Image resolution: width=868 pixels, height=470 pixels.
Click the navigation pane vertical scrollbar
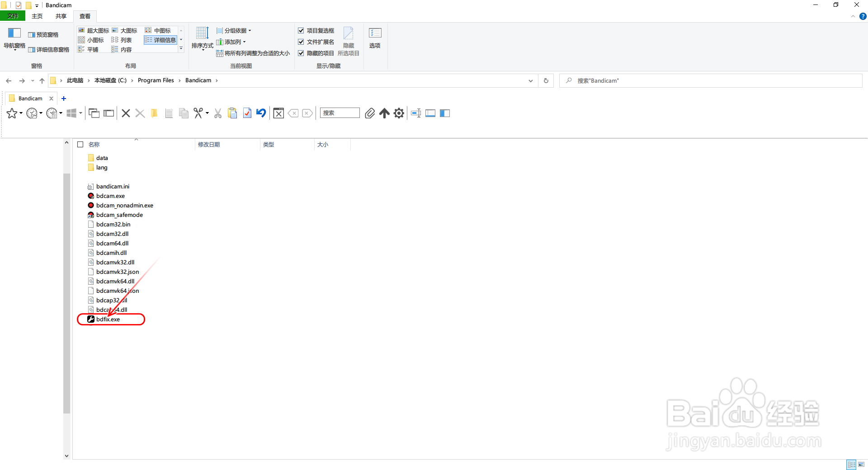(66, 294)
